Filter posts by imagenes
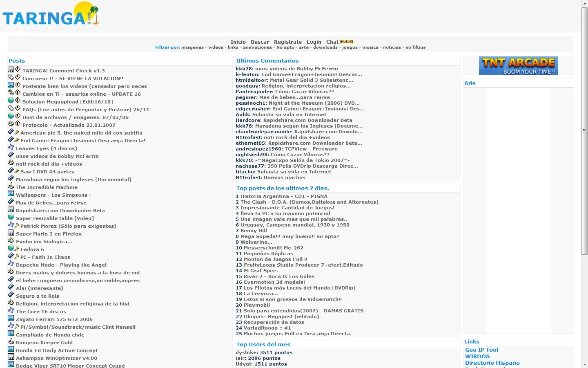The image size is (588, 368). [x=192, y=47]
